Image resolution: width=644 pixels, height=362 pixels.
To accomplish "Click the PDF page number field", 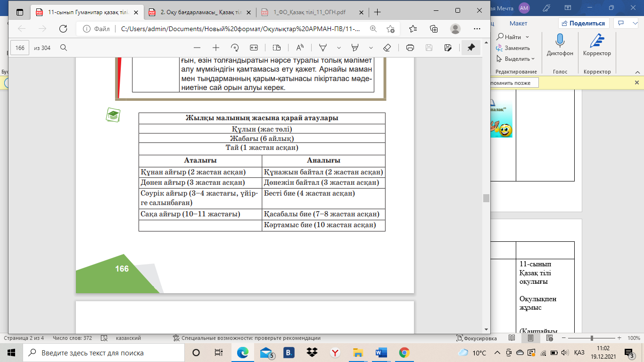I will point(20,48).
